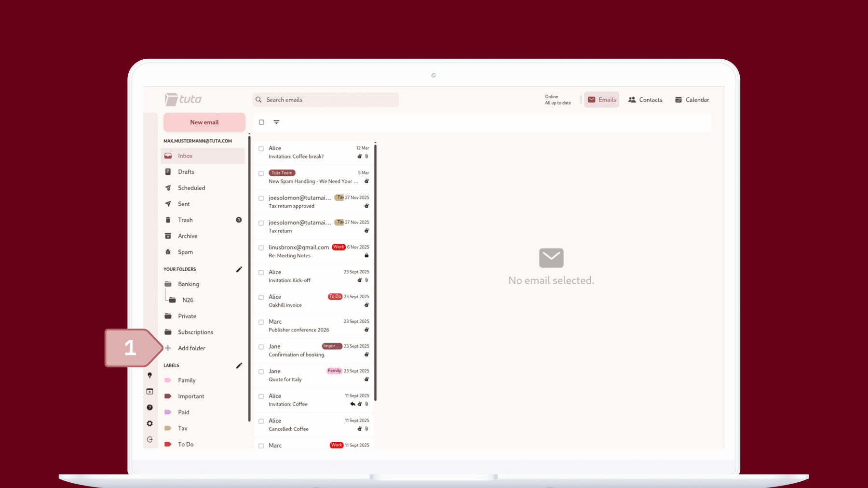The image size is (868, 488).
Task: Click the Work tag on linusbronx email
Action: tap(339, 247)
